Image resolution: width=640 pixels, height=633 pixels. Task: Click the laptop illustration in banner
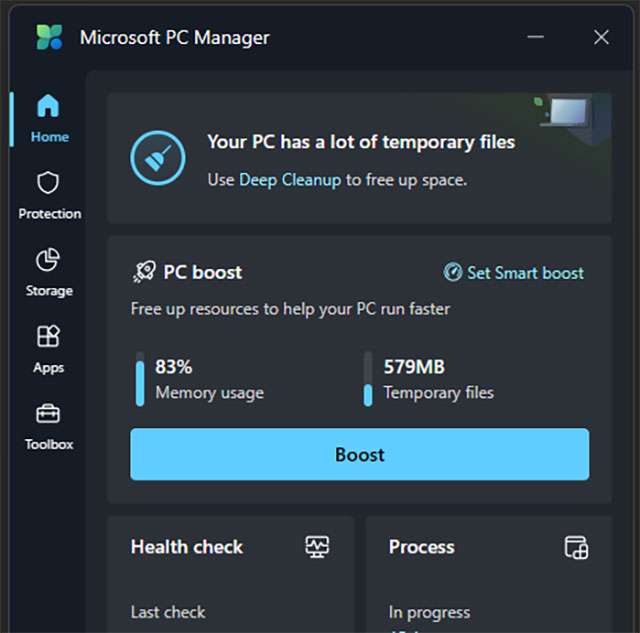pyautogui.click(x=565, y=111)
